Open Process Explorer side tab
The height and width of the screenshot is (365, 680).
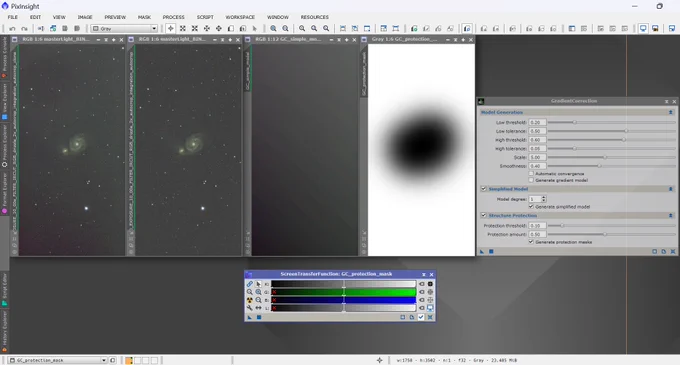(4, 145)
